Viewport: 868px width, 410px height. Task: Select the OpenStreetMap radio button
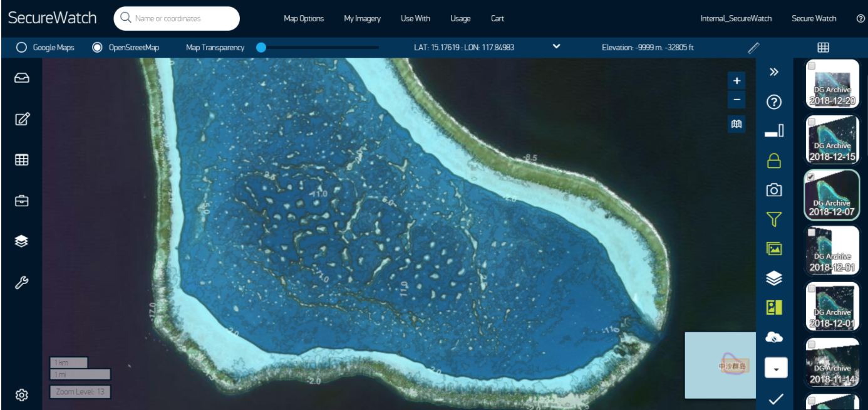(97, 47)
